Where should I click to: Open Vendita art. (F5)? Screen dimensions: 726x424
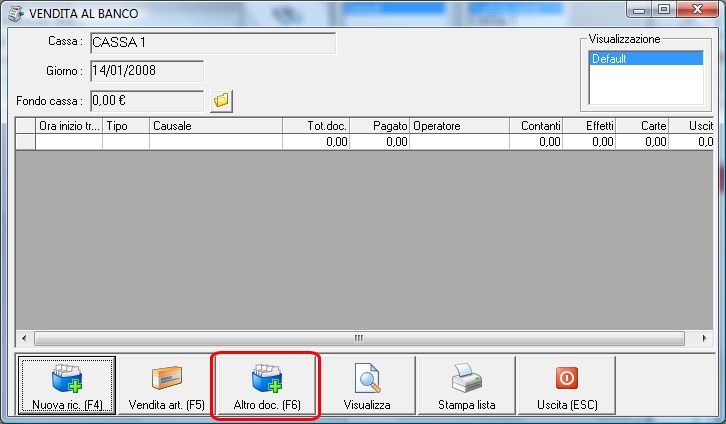pos(167,385)
